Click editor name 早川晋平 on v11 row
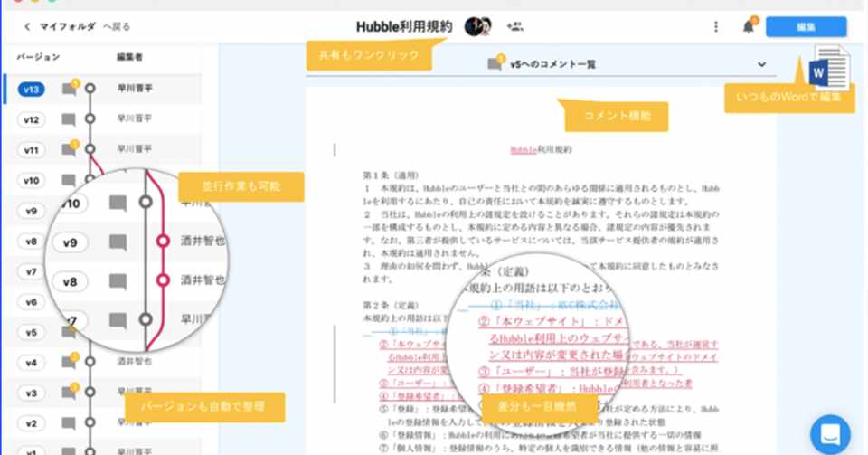Screen dimensions: 868x455 coord(135,149)
